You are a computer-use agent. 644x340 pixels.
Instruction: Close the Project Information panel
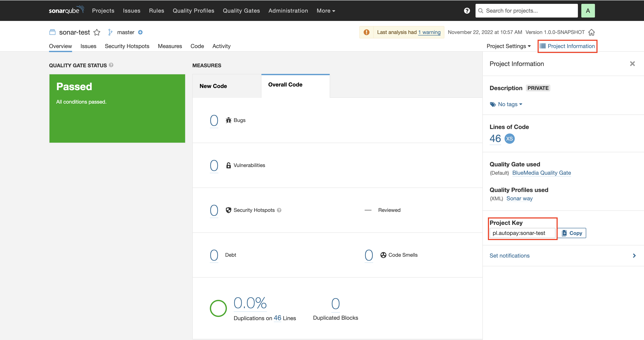[632, 64]
